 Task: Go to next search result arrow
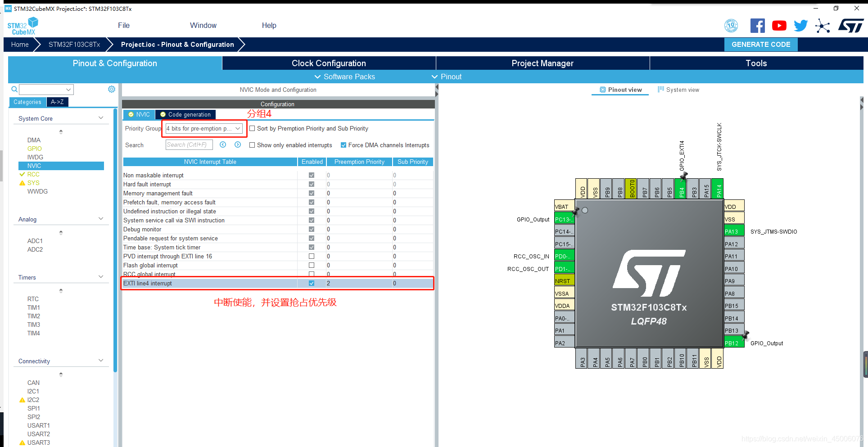click(238, 144)
